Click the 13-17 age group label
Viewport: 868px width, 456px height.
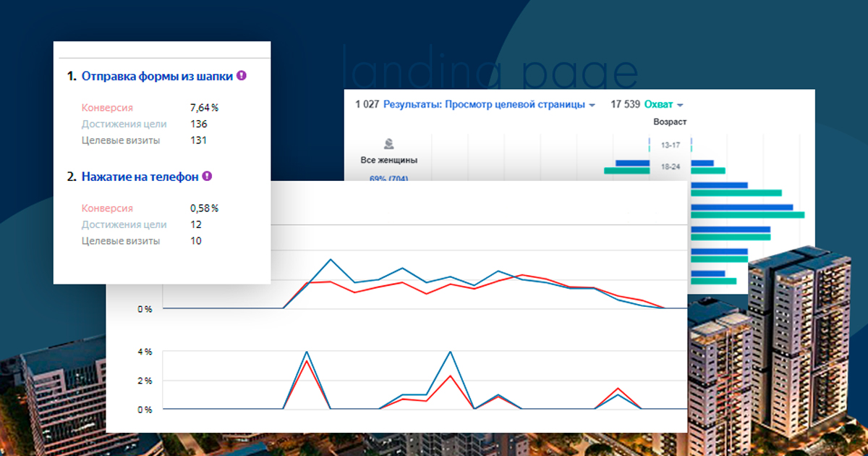coord(670,145)
